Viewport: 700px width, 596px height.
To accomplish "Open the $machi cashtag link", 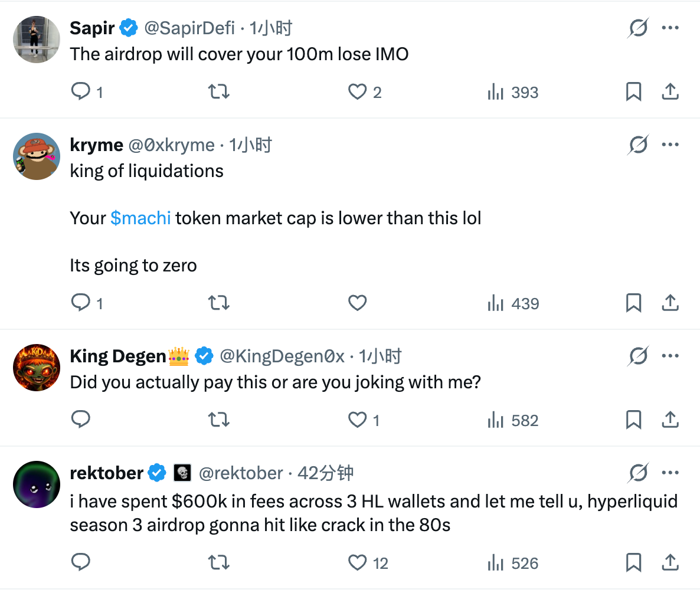I will pyautogui.click(x=140, y=218).
